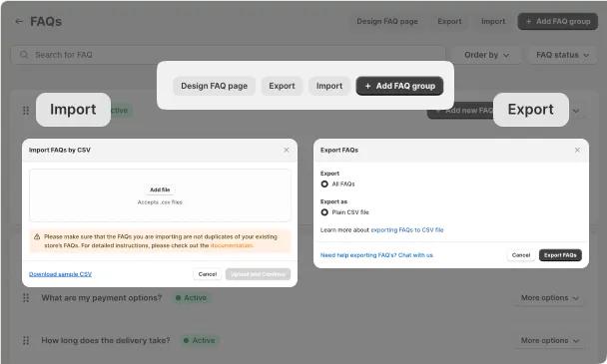Click Add FAQ group in highlighted callout
Viewport: 607px width, 364px height.
399,86
